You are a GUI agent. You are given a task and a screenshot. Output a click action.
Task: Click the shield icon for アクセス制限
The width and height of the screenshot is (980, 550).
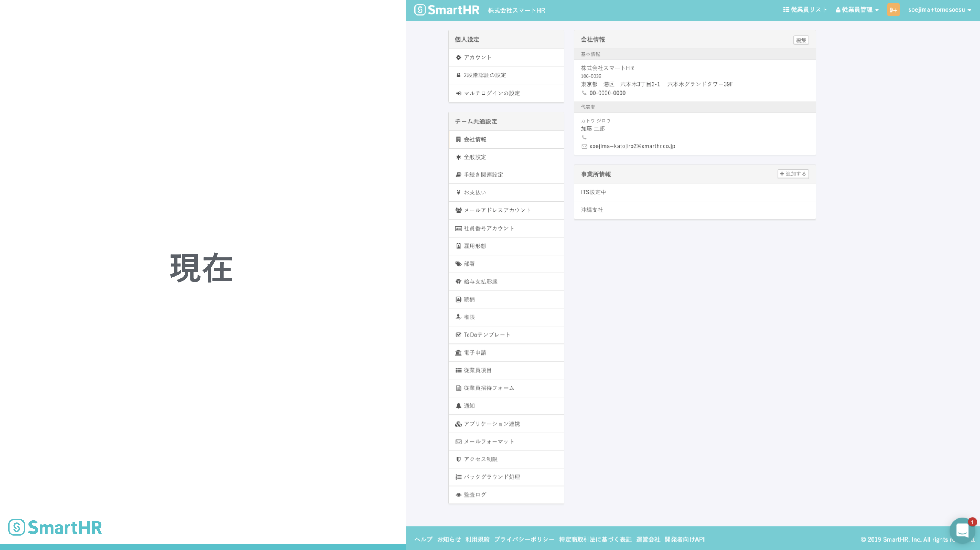(458, 460)
